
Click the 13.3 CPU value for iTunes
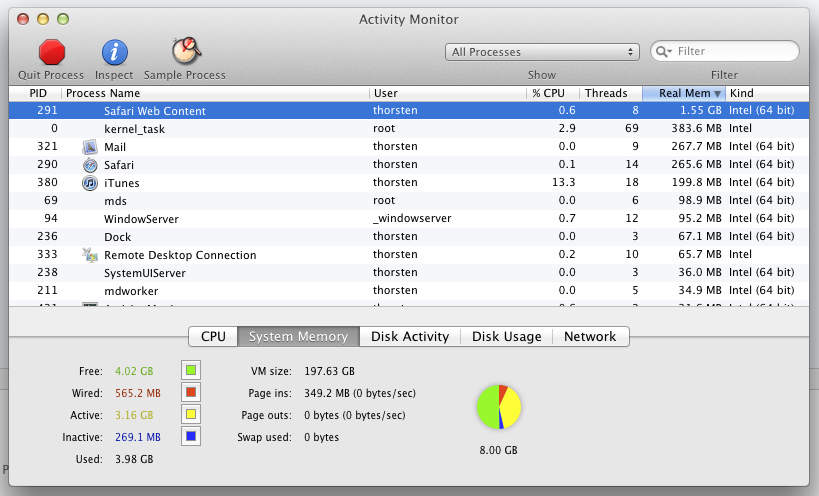click(x=564, y=182)
